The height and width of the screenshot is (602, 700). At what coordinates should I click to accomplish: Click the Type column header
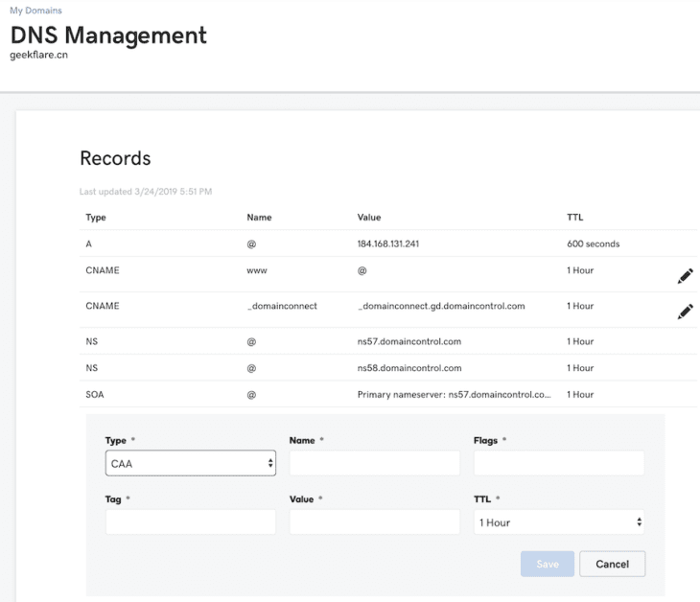(x=96, y=218)
